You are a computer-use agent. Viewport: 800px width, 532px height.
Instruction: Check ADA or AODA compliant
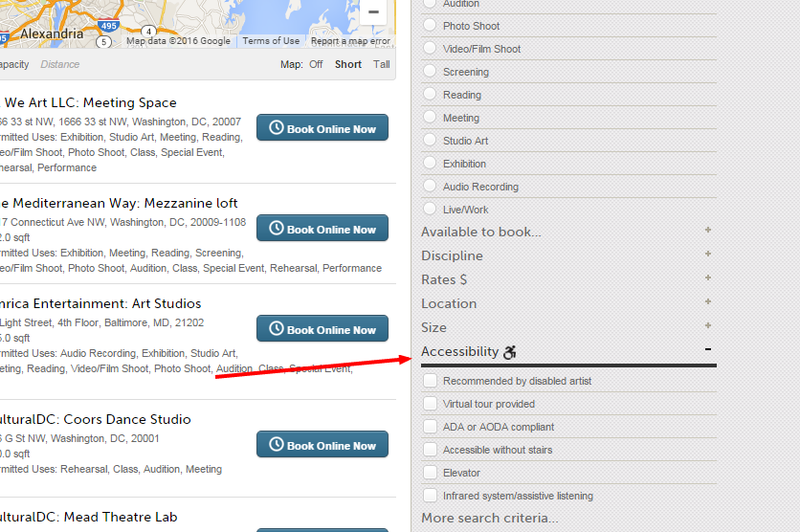click(430, 427)
